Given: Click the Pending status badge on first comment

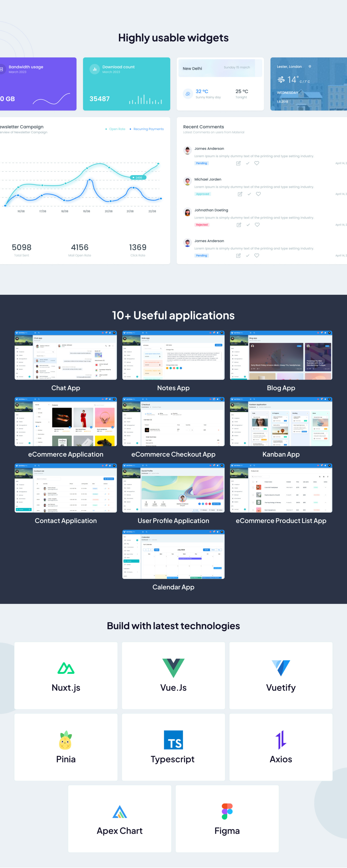Looking at the screenshot, I should pyautogui.click(x=201, y=163).
